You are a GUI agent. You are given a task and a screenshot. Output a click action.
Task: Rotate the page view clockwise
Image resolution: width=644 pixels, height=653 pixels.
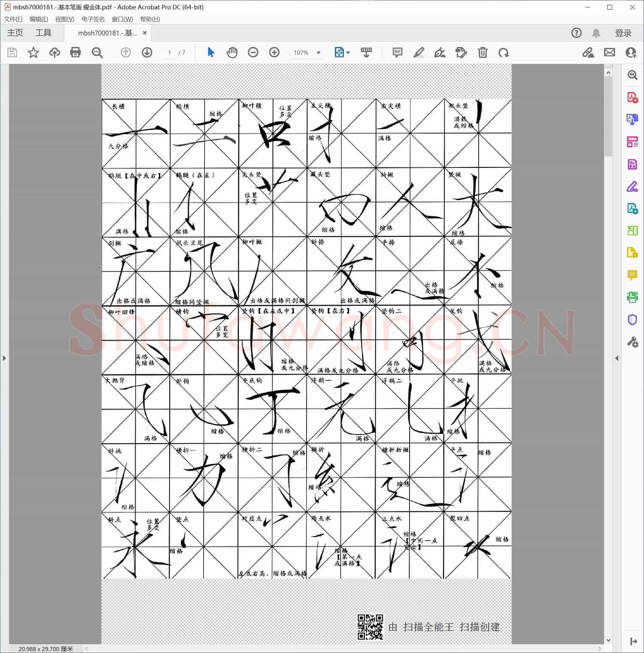click(504, 52)
